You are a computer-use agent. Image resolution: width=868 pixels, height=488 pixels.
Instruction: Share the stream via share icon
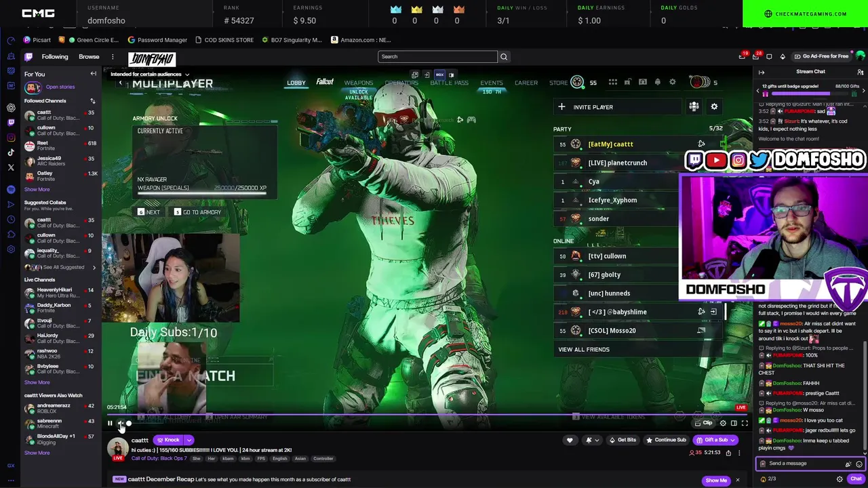click(x=728, y=453)
